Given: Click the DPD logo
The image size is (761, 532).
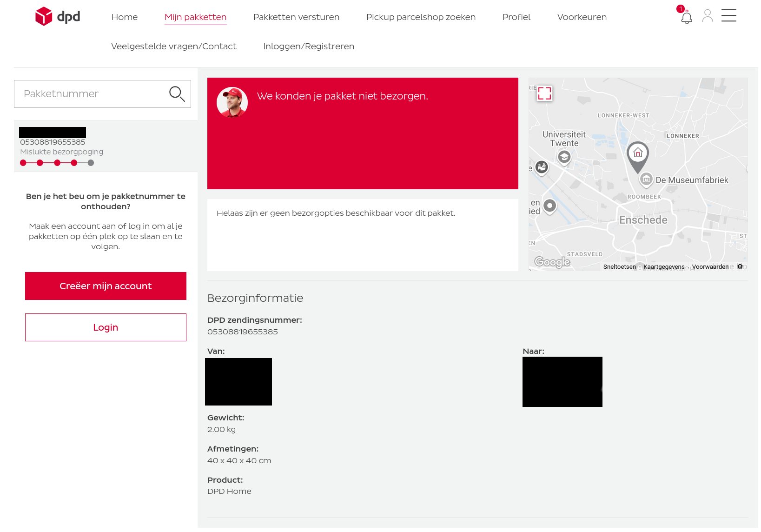Looking at the screenshot, I should [x=58, y=17].
